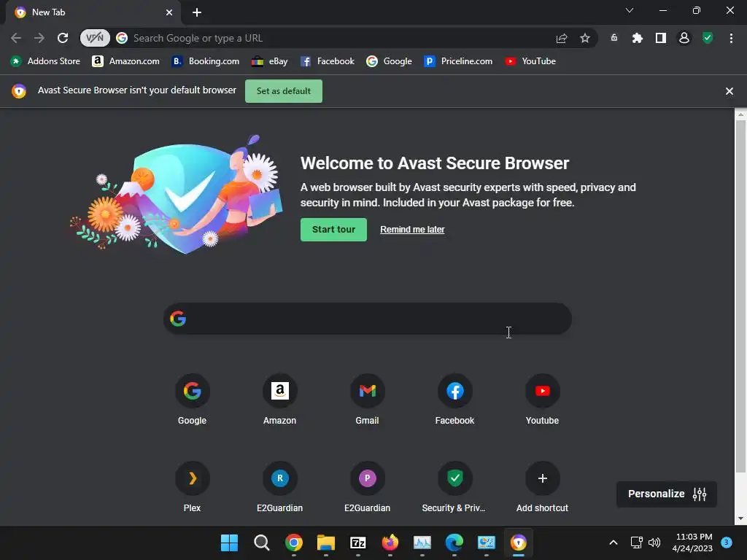The height and width of the screenshot is (560, 747).
Task: Open the Personalize panel
Action: [x=667, y=494]
